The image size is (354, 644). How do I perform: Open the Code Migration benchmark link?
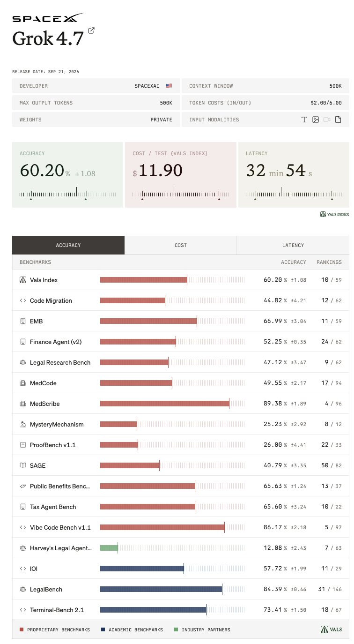tap(51, 300)
